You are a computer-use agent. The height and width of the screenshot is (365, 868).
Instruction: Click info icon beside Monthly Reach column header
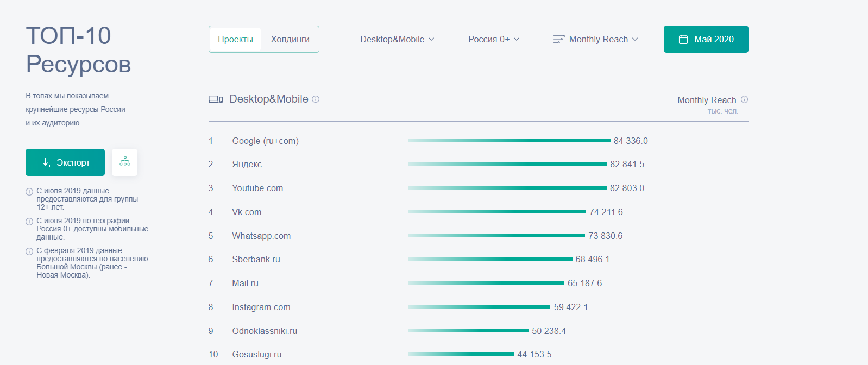pyautogui.click(x=744, y=99)
